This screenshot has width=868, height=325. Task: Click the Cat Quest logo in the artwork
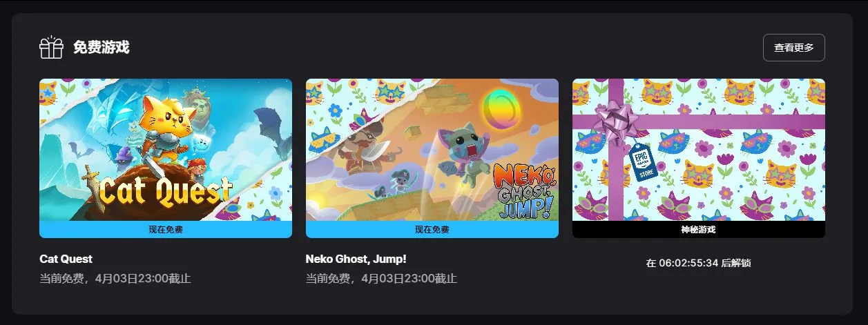[164, 190]
